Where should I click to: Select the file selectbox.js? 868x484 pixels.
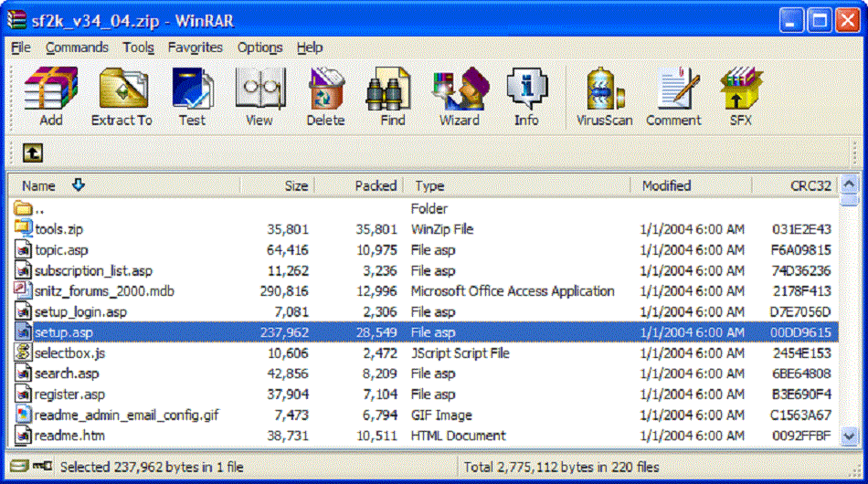[x=69, y=352]
